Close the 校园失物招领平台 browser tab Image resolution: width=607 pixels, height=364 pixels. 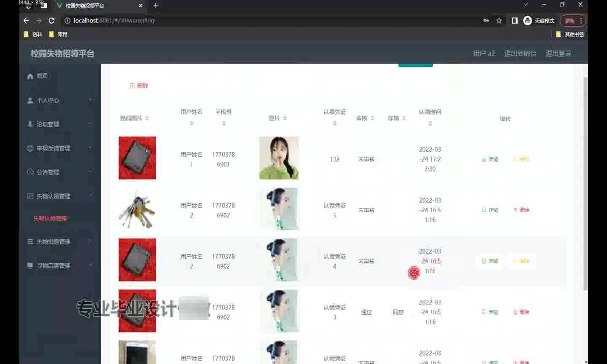pyautogui.click(x=140, y=5)
